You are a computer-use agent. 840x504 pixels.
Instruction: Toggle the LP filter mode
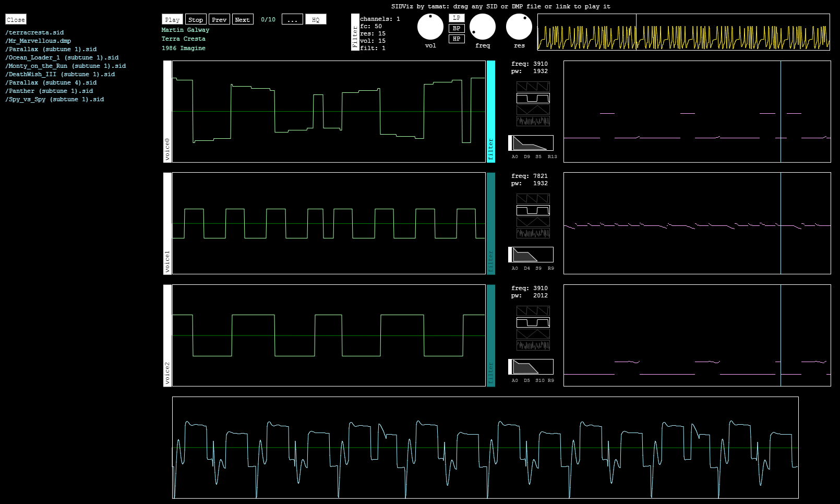point(457,18)
